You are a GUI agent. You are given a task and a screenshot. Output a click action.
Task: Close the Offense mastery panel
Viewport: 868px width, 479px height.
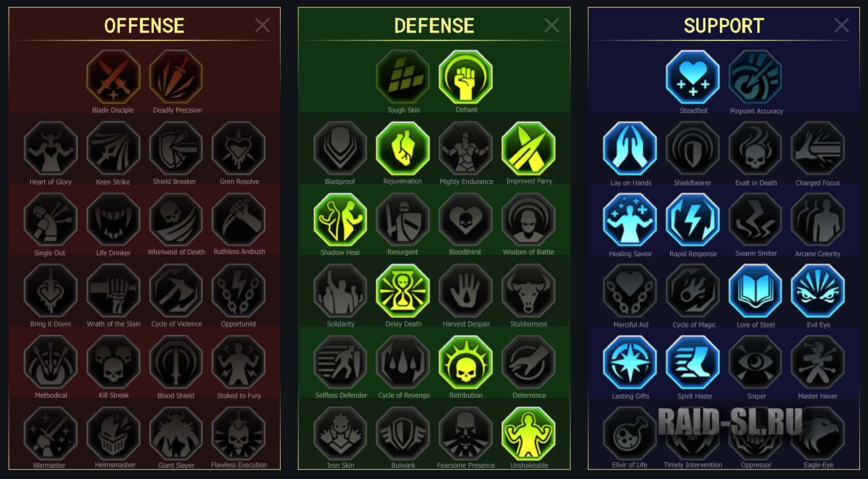point(262,25)
